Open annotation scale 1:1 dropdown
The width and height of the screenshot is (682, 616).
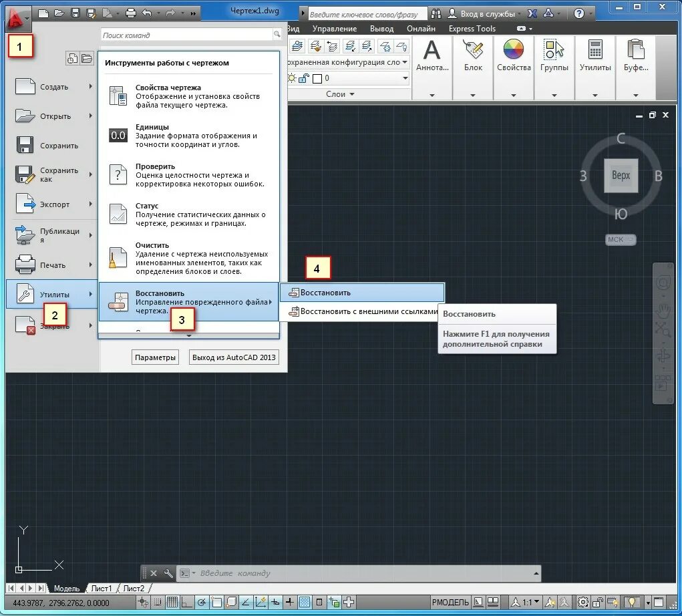click(526, 603)
